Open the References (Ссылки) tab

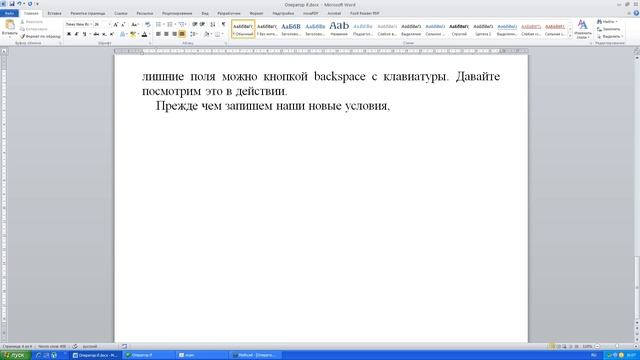click(x=121, y=13)
